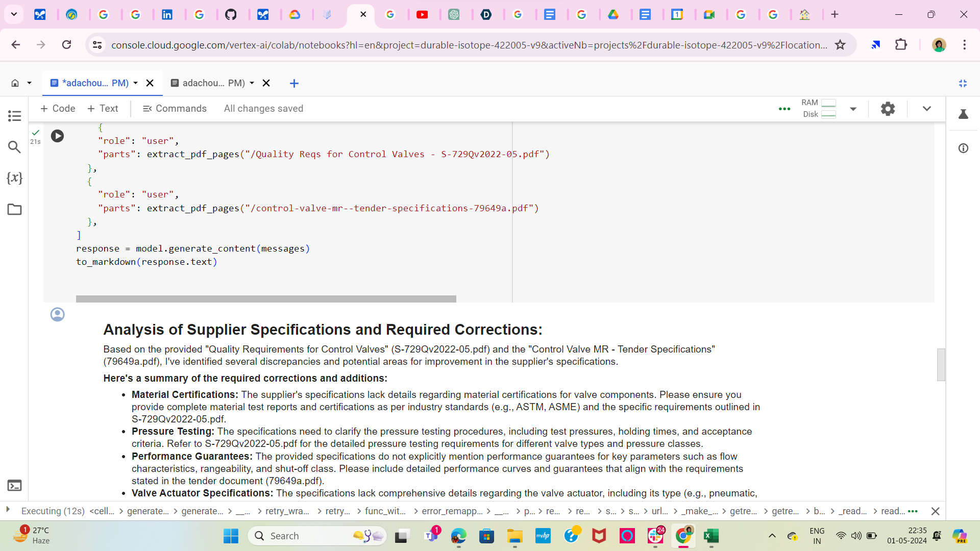Open a new notebook tab with plus
Viewport: 980px width, 551px height.
pyautogui.click(x=294, y=83)
